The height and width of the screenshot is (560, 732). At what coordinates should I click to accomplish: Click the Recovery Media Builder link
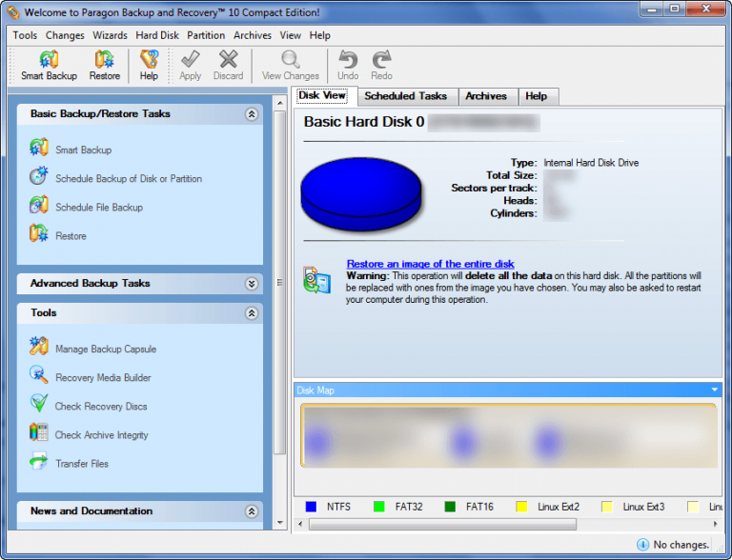tap(103, 377)
